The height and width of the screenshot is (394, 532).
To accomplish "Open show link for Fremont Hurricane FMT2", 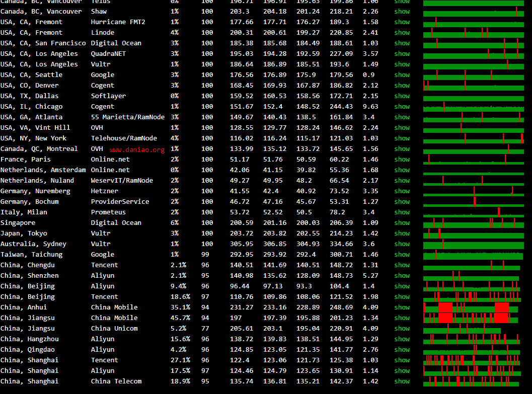I will point(402,22).
